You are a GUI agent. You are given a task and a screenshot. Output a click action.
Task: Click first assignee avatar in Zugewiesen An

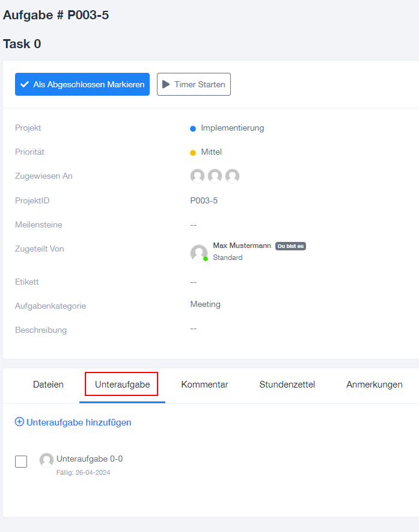(x=197, y=176)
